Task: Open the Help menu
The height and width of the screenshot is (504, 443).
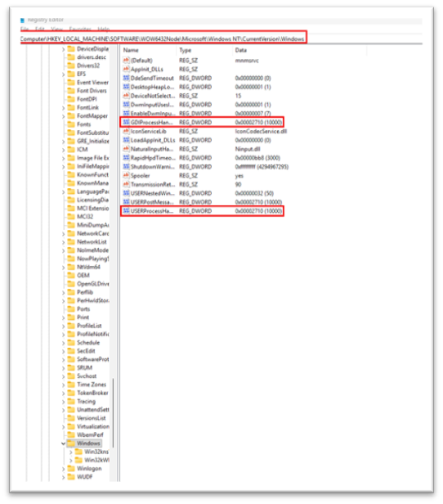Action: click(103, 29)
